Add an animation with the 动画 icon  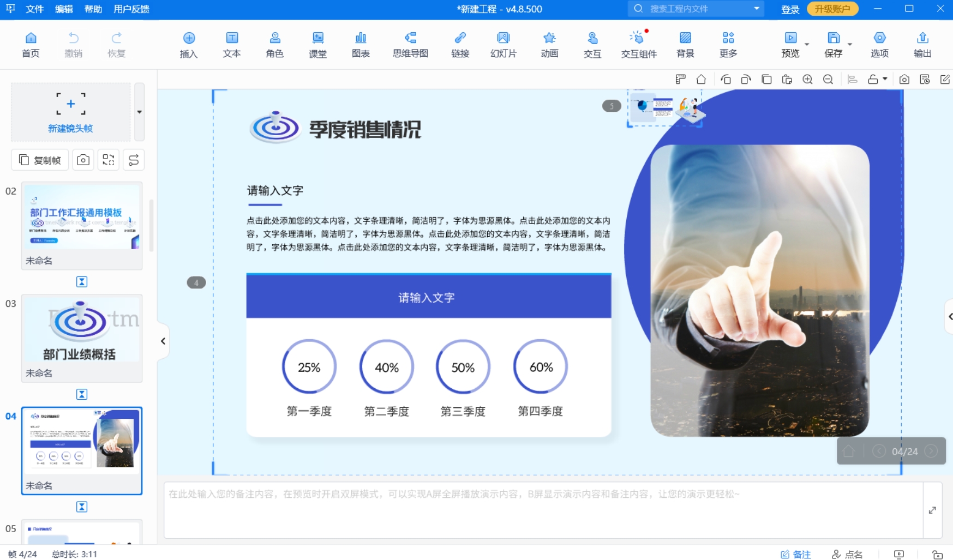point(549,45)
